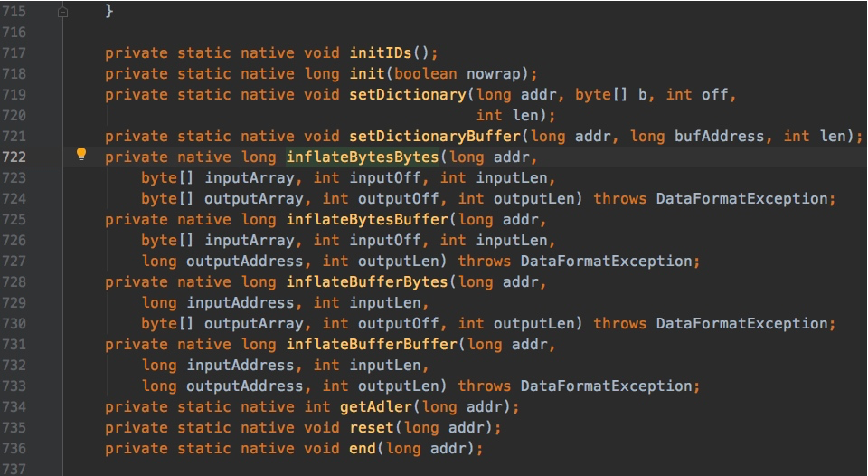This screenshot has height=476, width=868.
Task: Place cursor on the inflateBytesBytes method name
Action: 362,157
